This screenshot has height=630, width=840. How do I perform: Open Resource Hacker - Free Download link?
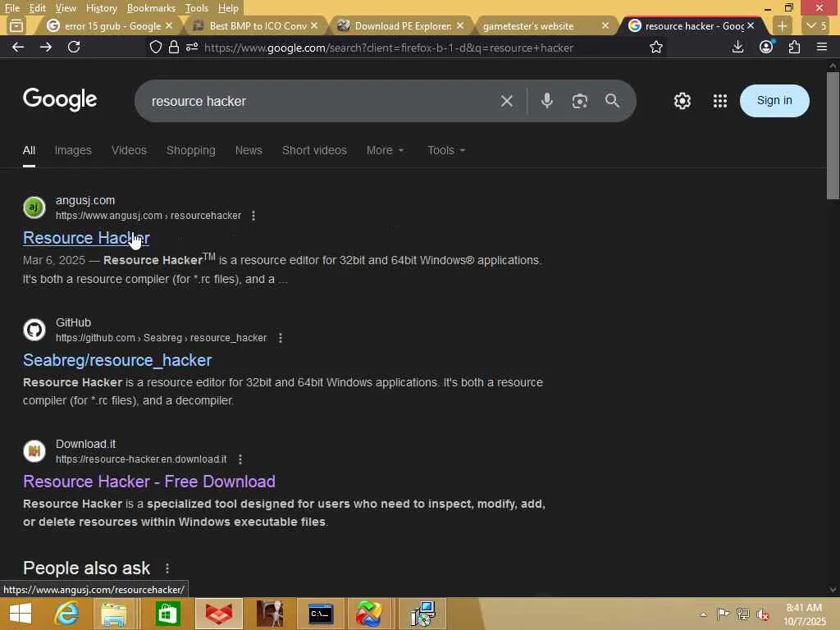point(149,482)
